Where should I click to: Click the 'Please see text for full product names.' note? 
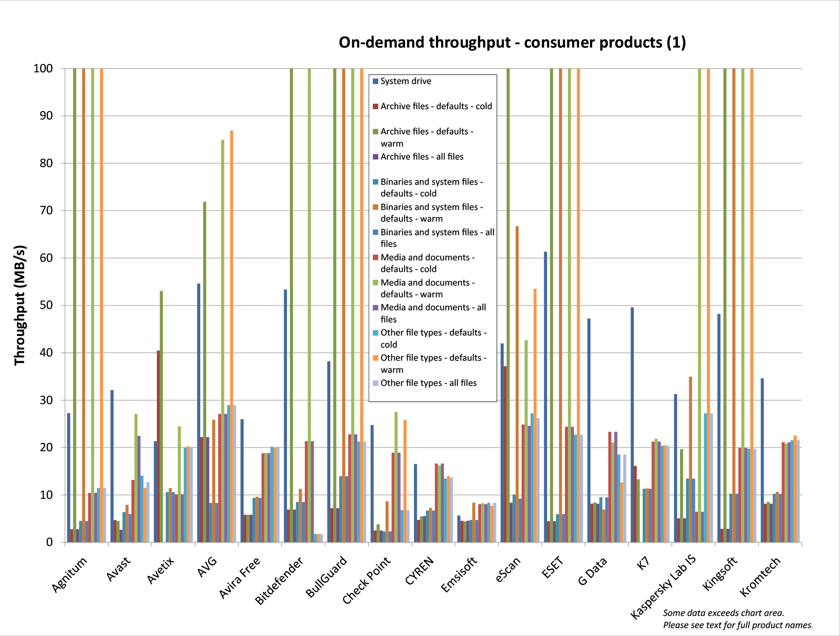click(738, 625)
